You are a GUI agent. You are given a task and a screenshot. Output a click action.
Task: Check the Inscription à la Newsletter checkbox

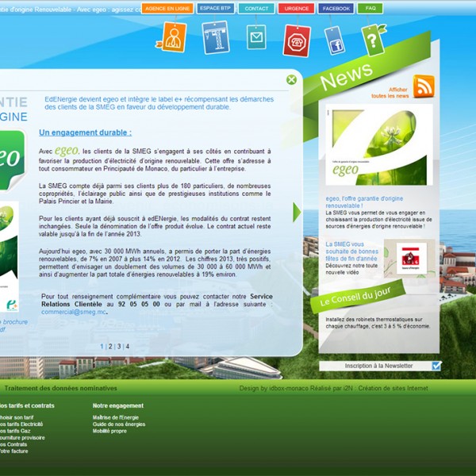point(436,366)
